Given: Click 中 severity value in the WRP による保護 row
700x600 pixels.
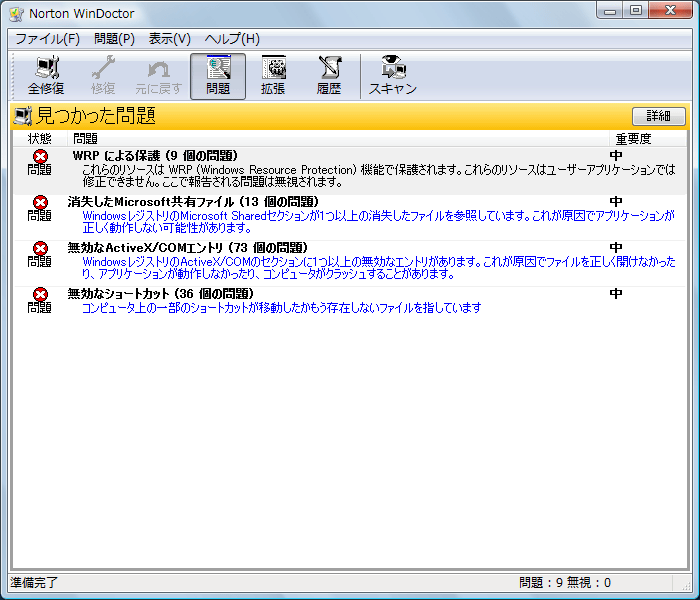Looking at the screenshot, I should tap(616, 156).
